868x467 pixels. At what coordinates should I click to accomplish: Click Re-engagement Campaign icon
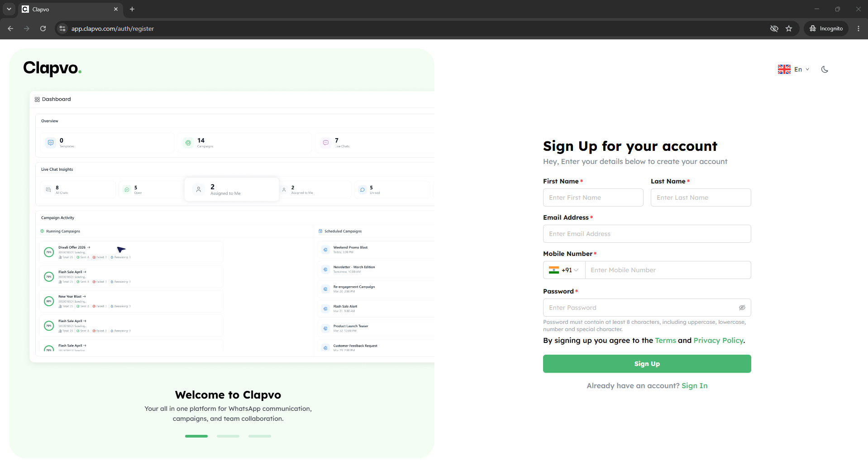point(325,289)
